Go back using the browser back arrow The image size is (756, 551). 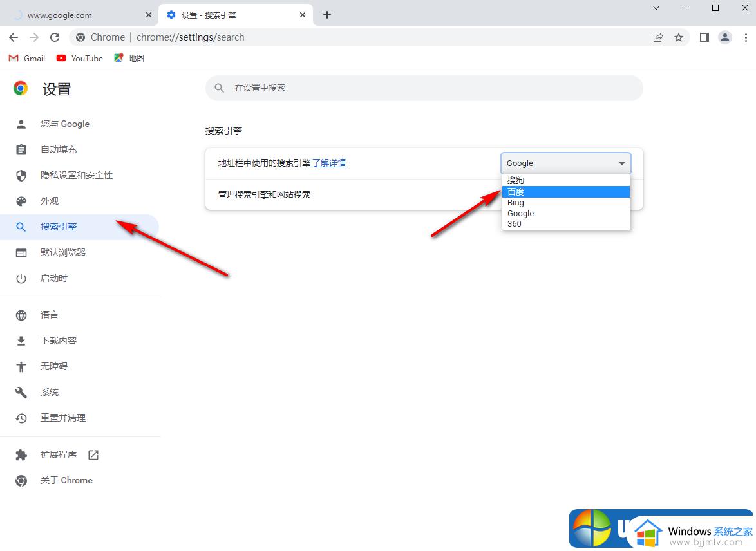[x=14, y=37]
